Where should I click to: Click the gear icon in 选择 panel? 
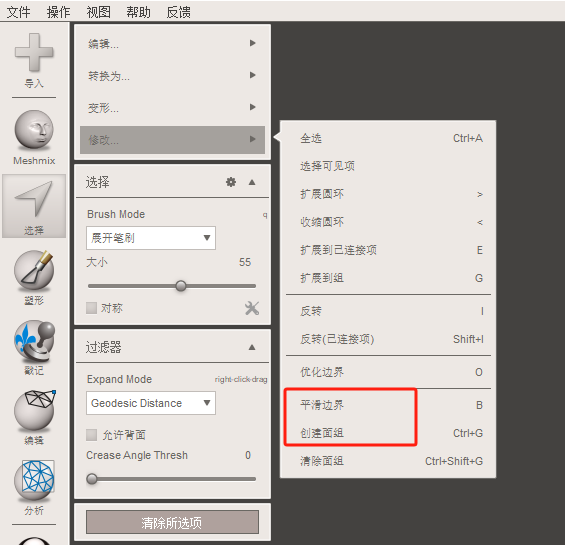tap(231, 182)
